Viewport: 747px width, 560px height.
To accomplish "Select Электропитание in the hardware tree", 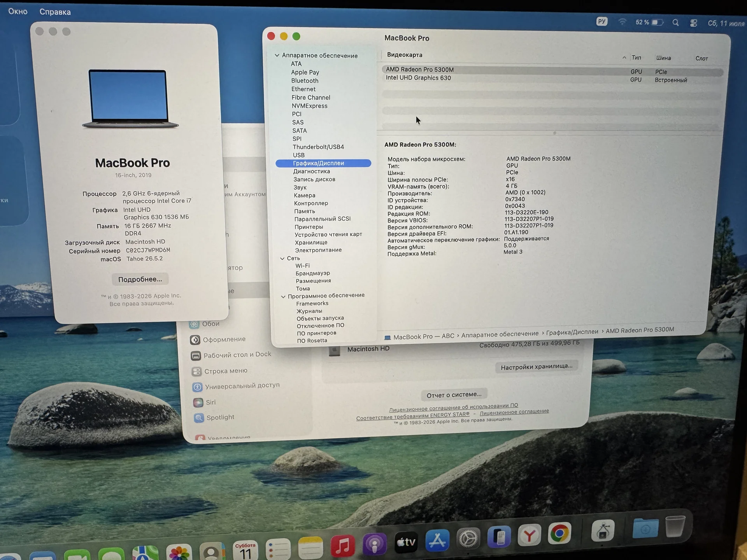I will 318,250.
